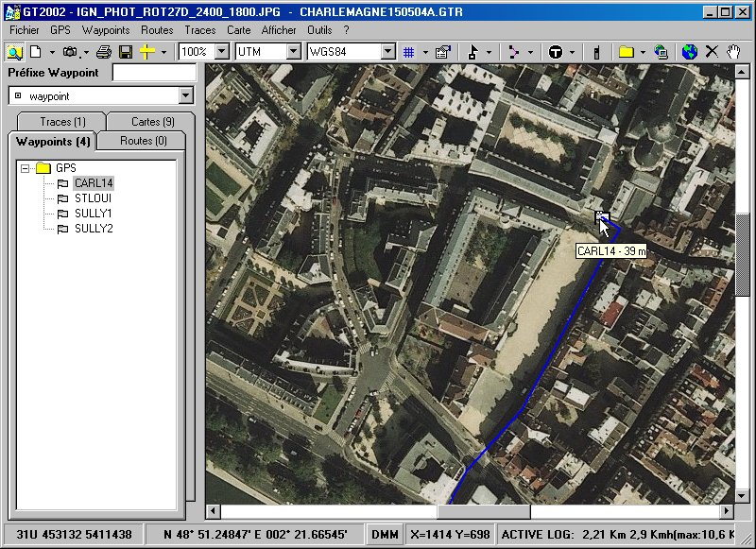Click the blue grid icon
The image size is (756, 549).
click(409, 52)
